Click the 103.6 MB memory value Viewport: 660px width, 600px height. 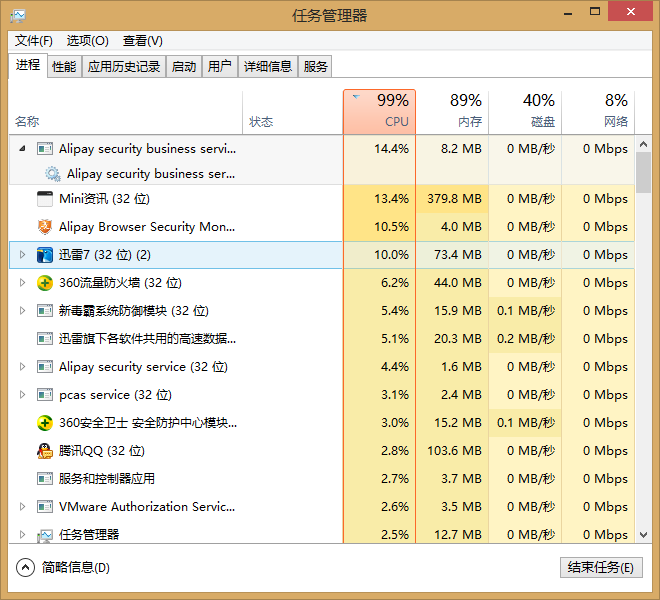pos(454,451)
